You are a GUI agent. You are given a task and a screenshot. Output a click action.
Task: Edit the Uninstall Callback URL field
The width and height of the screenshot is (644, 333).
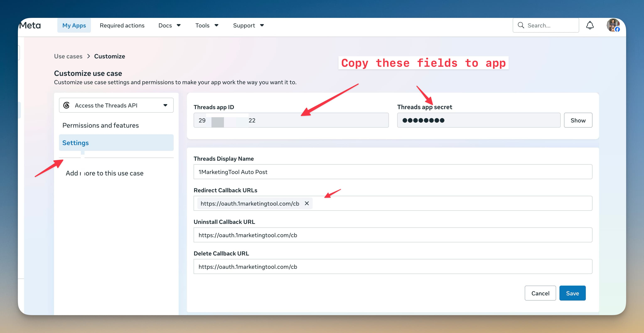393,235
